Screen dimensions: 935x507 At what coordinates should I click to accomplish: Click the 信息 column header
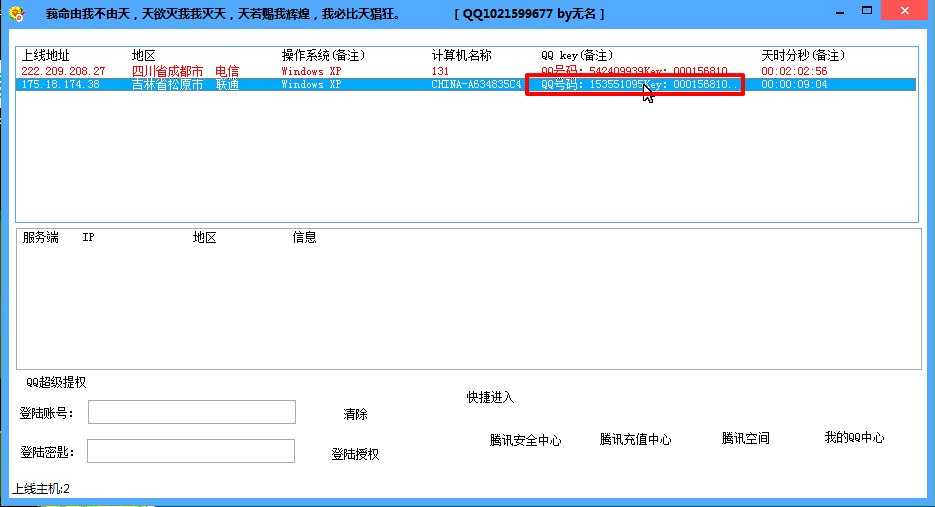click(304, 237)
